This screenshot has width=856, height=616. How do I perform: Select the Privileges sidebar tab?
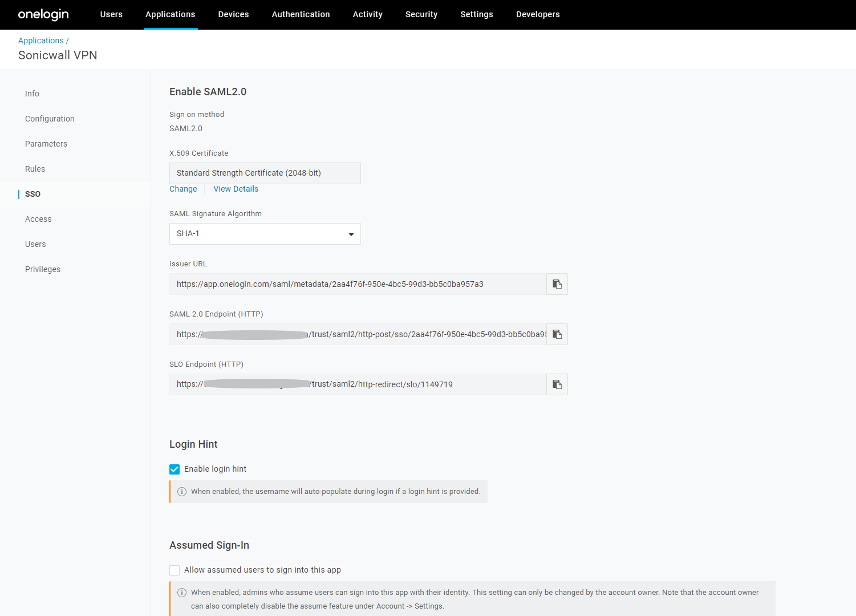tap(43, 269)
